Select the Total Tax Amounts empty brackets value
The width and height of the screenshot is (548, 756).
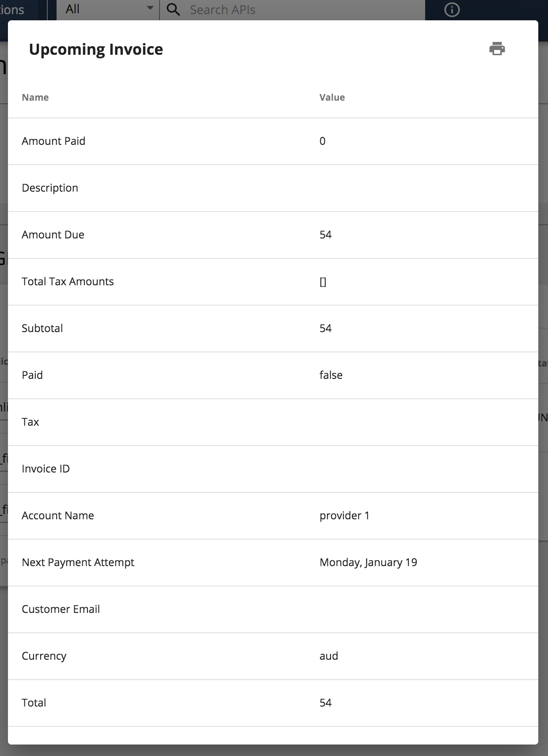click(x=323, y=281)
